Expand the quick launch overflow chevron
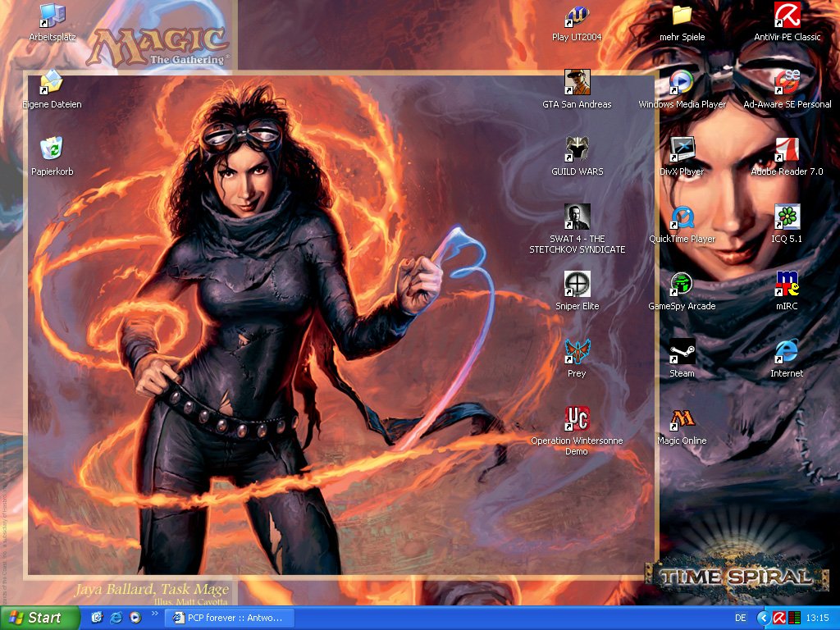The height and width of the screenshot is (630, 840). [155, 614]
